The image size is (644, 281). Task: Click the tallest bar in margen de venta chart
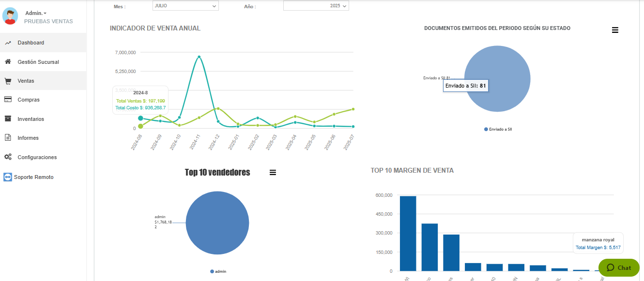(x=408, y=233)
